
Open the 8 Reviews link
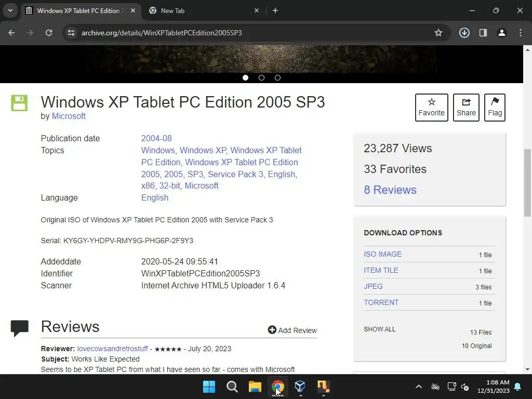pos(390,190)
